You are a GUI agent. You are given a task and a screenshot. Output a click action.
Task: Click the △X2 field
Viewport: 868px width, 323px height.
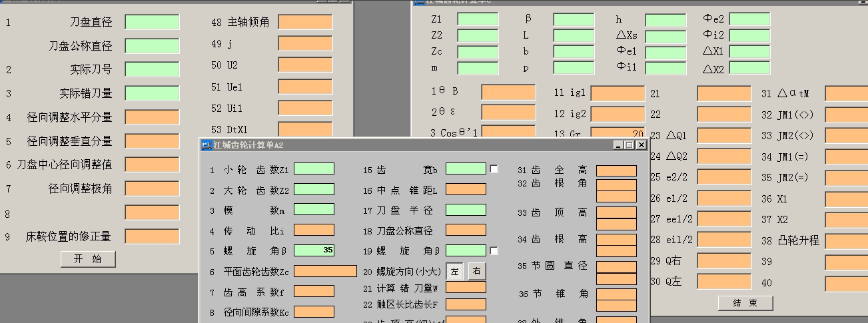click(x=749, y=68)
